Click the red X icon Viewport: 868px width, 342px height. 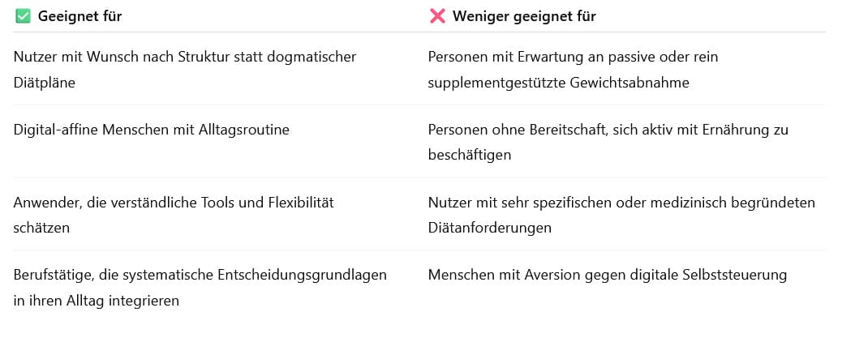pos(437,16)
